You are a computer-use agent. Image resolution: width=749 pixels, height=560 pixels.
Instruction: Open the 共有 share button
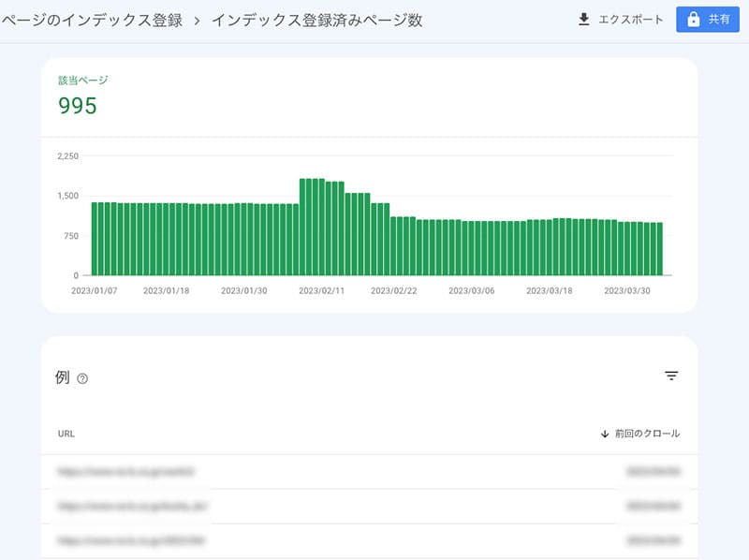[708, 20]
